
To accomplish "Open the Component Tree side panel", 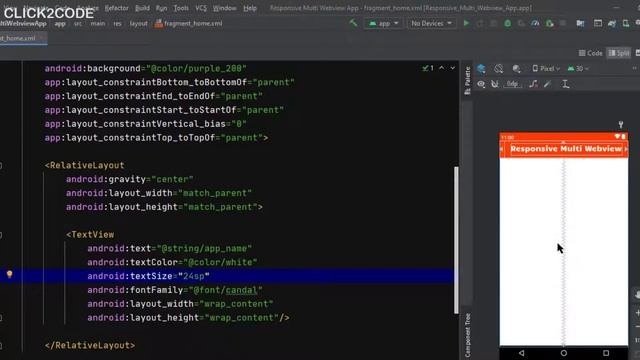I will pos(467,336).
